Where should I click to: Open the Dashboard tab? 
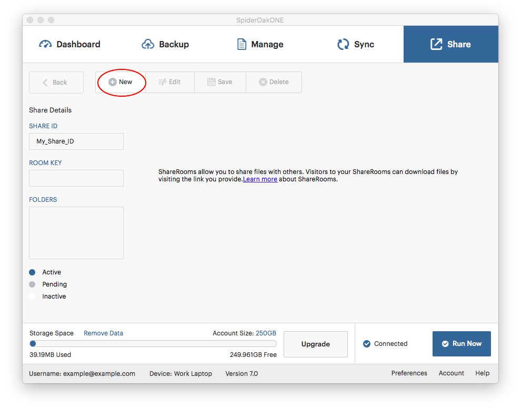pos(69,44)
